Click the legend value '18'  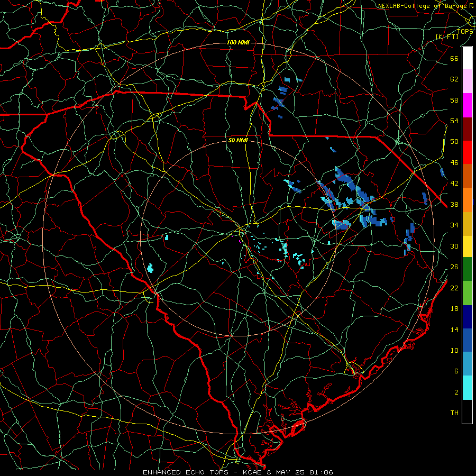[454, 309]
